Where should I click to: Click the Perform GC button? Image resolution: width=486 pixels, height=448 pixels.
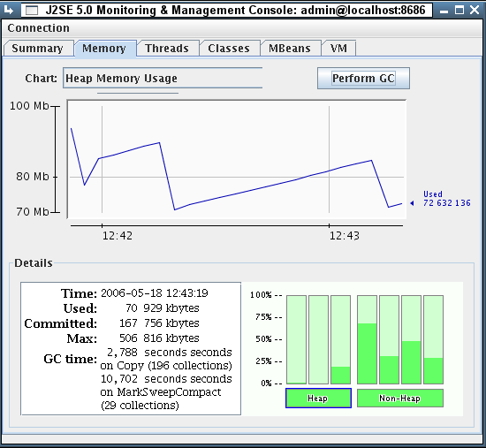pyautogui.click(x=363, y=78)
